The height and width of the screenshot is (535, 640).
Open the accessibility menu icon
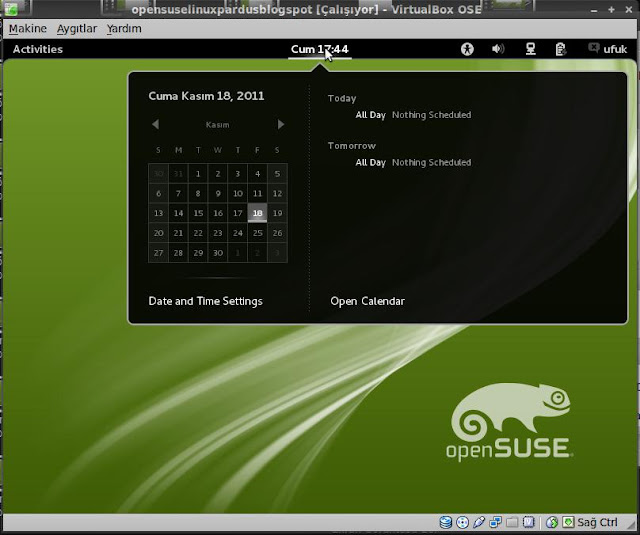pyautogui.click(x=467, y=49)
